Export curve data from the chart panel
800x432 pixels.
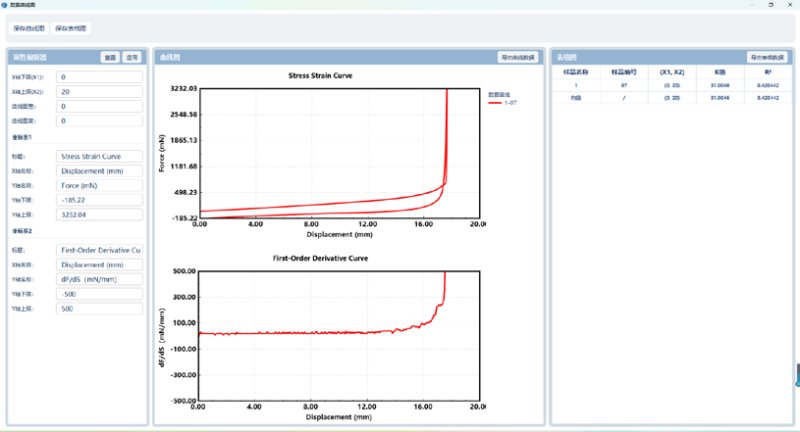coord(518,57)
